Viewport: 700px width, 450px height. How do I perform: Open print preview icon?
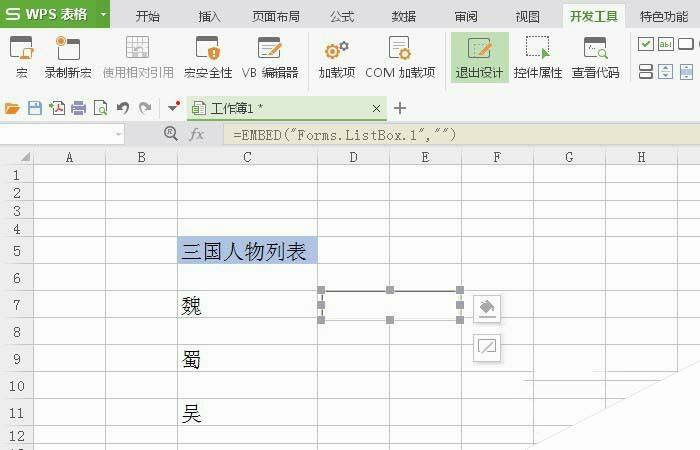coord(100,108)
